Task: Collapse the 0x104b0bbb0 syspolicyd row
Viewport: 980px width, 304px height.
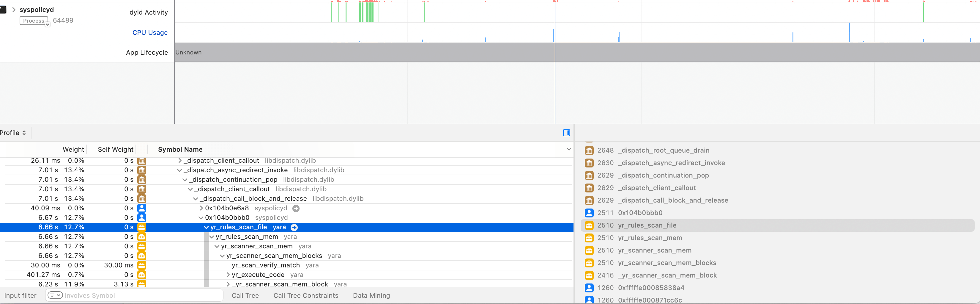Action: [201, 217]
